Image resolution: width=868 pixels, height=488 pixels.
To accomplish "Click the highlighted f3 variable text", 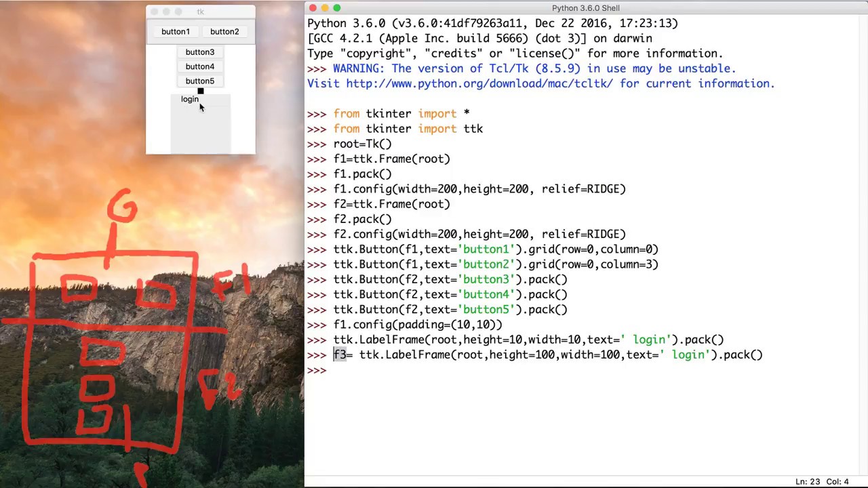I will click(340, 355).
